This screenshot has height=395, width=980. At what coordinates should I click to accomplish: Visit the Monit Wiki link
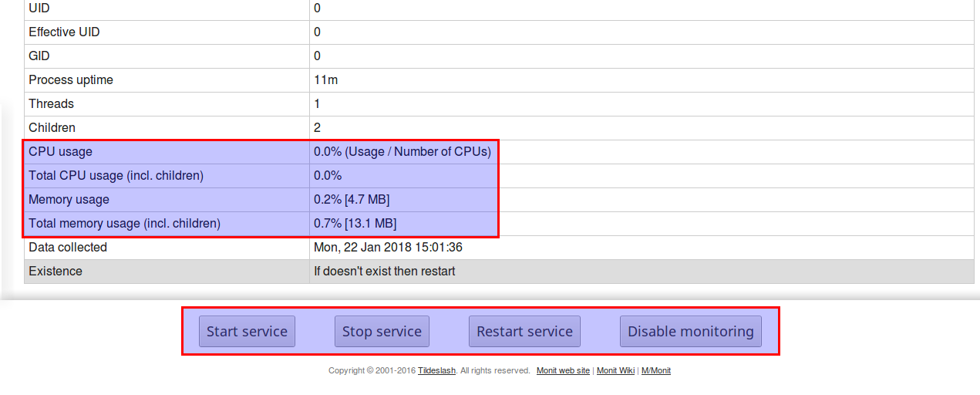tap(615, 370)
